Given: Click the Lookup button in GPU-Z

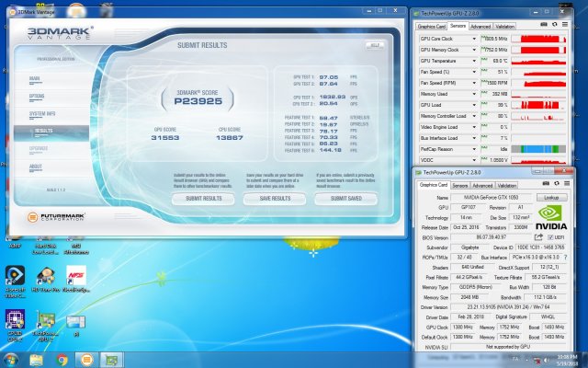Looking at the screenshot, I should 552,197.
